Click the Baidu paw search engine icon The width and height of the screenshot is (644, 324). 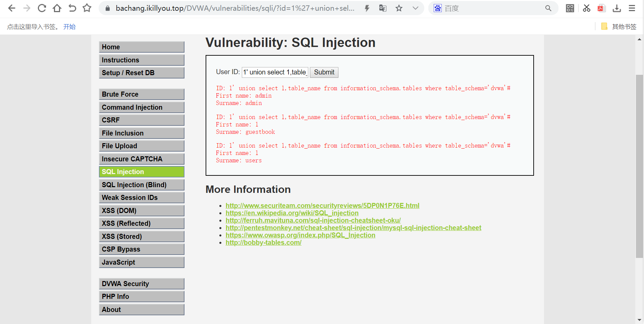[x=438, y=8]
